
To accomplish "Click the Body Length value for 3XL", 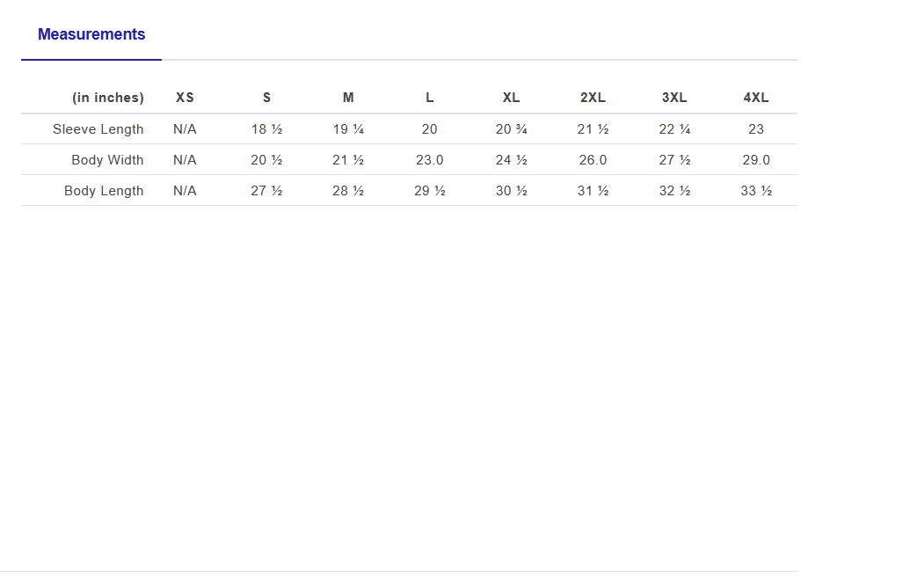I will point(674,191).
